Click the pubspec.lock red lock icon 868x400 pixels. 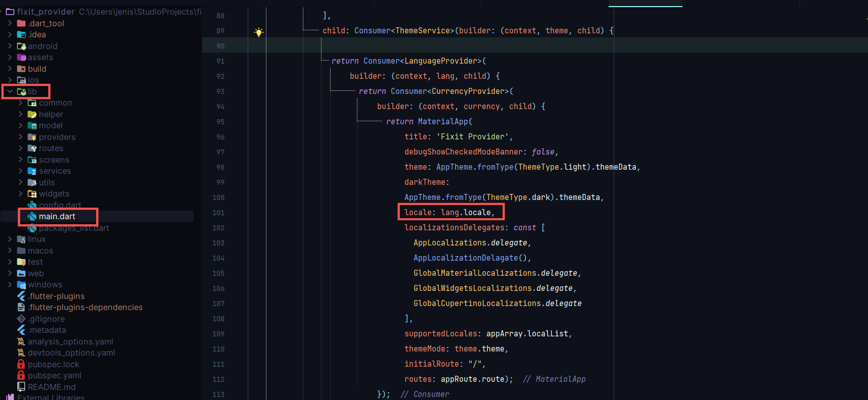[21, 364]
